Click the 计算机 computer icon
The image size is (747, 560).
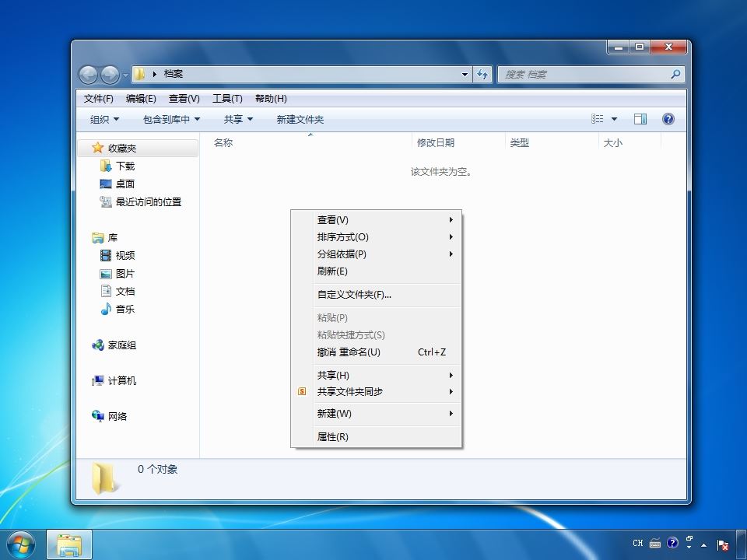click(x=98, y=380)
